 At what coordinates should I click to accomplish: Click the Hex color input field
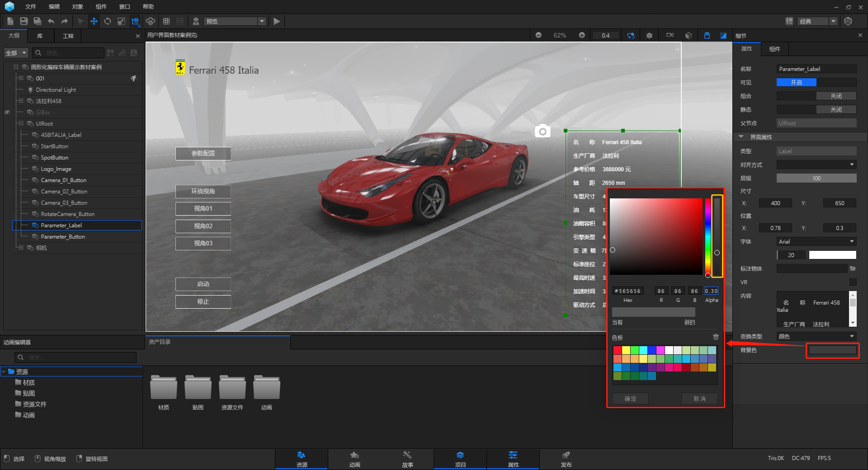point(627,291)
